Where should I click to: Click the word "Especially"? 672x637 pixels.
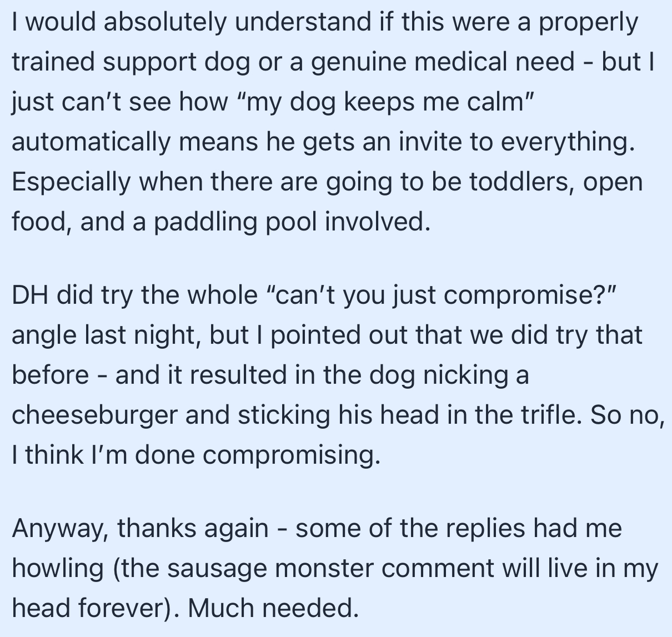point(70,182)
